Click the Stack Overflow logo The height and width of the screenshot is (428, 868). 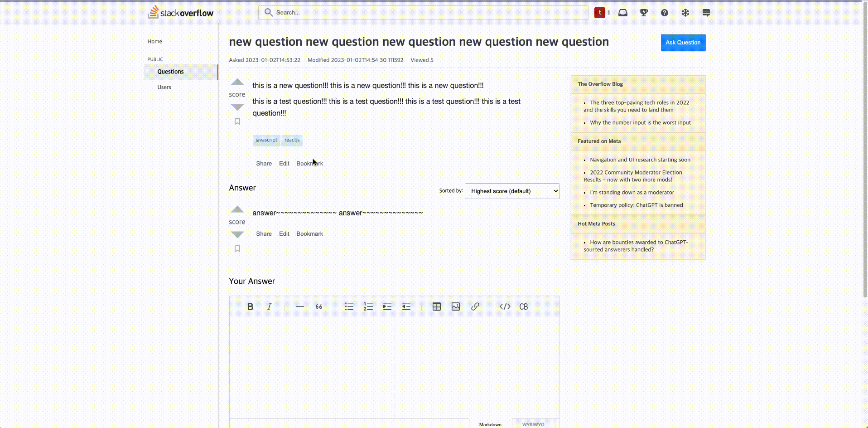[x=180, y=12]
